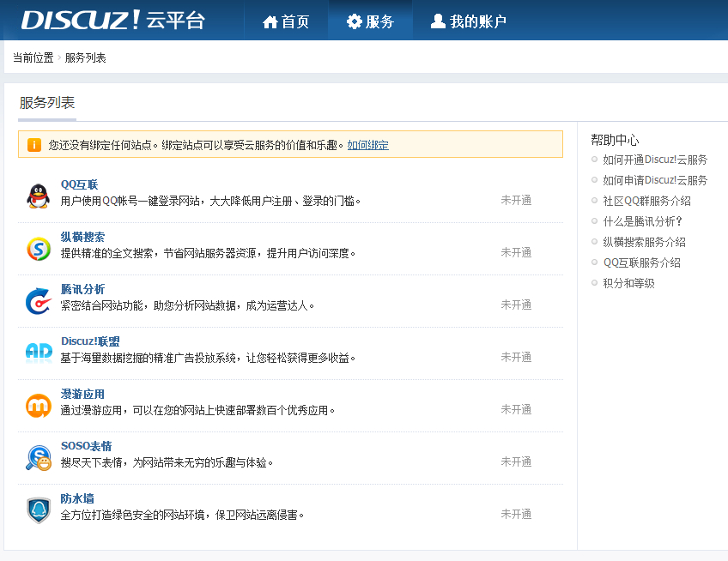Click 未开通 status for 纵横搜索
Screen dimensions: 728x561
tap(516, 253)
